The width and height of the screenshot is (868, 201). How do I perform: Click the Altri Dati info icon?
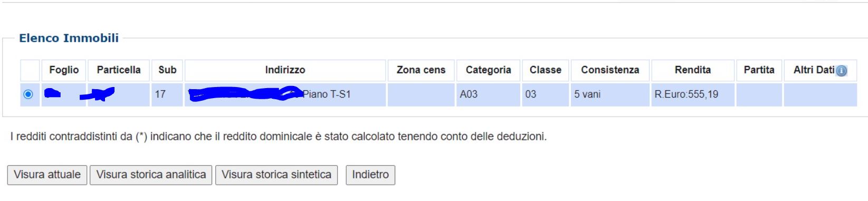pyautogui.click(x=842, y=71)
